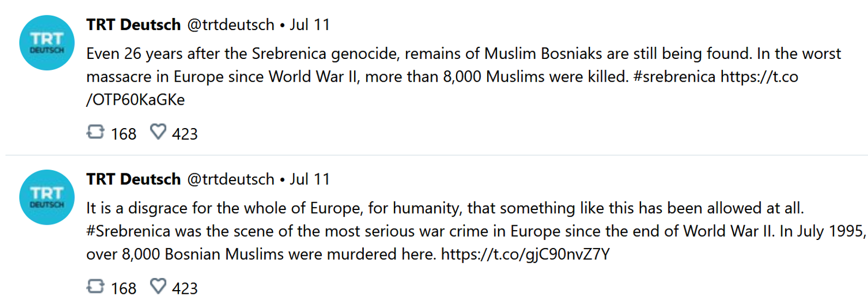Click the lowercase #srebrenica hashtag
Screen dimensions: 868x307
tap(674, 76)
